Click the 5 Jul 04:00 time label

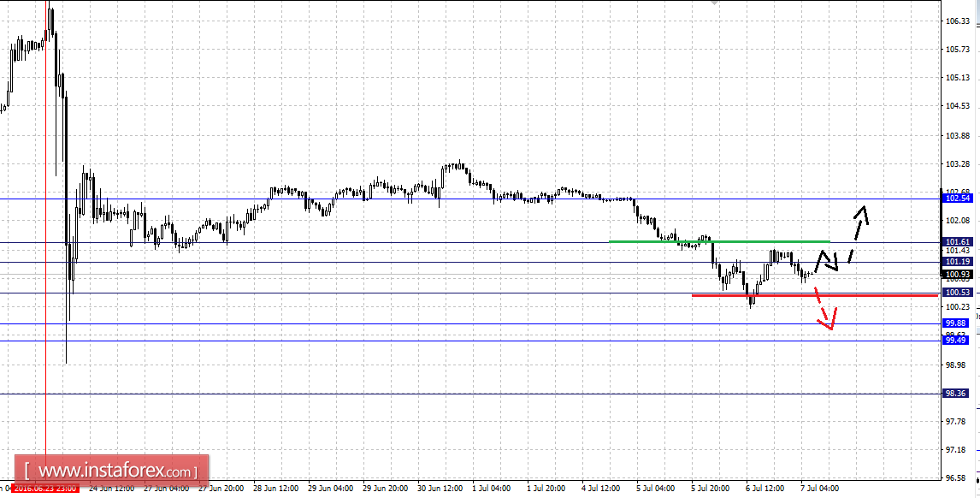coord(656,488)
